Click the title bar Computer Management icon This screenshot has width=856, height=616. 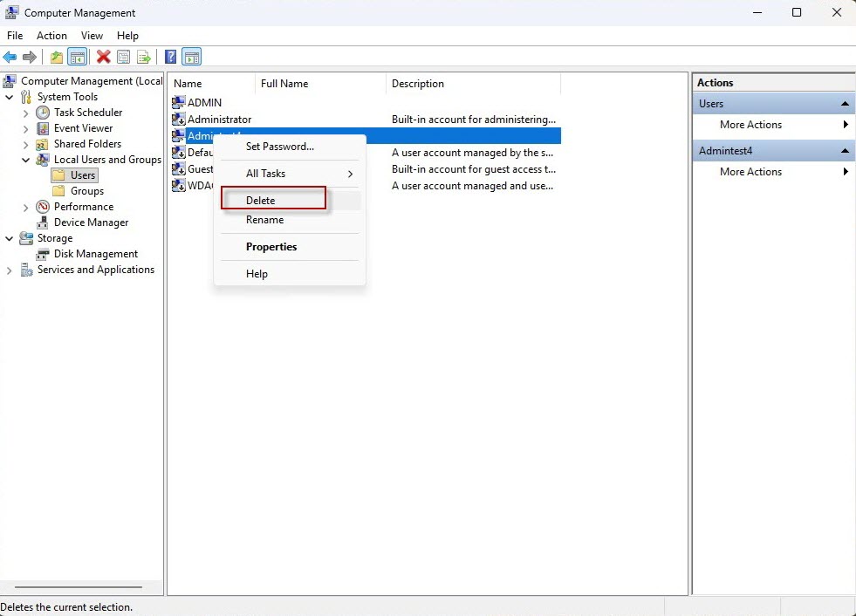point(12,12)
